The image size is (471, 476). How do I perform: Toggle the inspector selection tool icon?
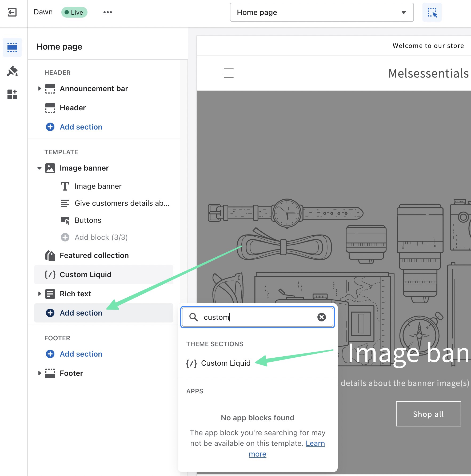(x=432, y=12)
